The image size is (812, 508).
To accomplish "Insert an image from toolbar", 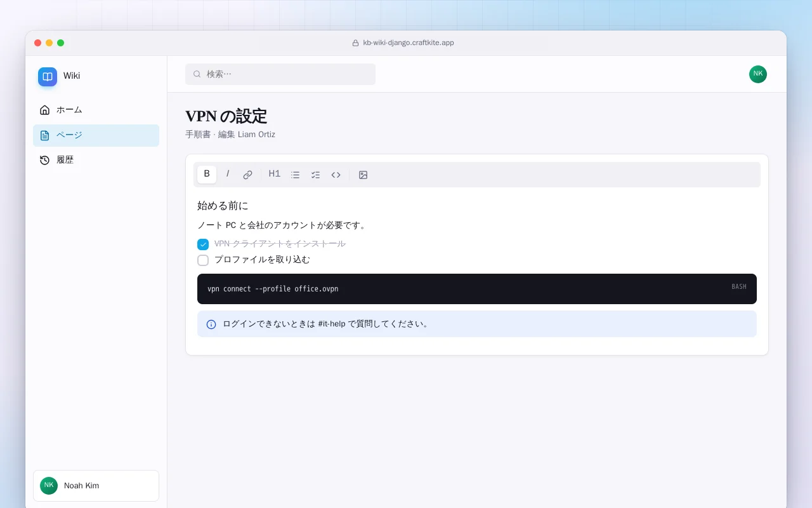I will [363, 175].
